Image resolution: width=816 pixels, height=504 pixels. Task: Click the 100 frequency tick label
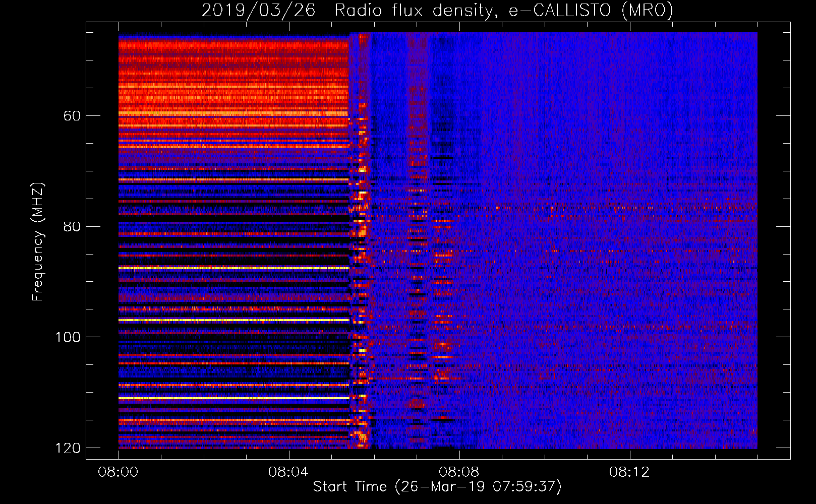coord(67,337)
